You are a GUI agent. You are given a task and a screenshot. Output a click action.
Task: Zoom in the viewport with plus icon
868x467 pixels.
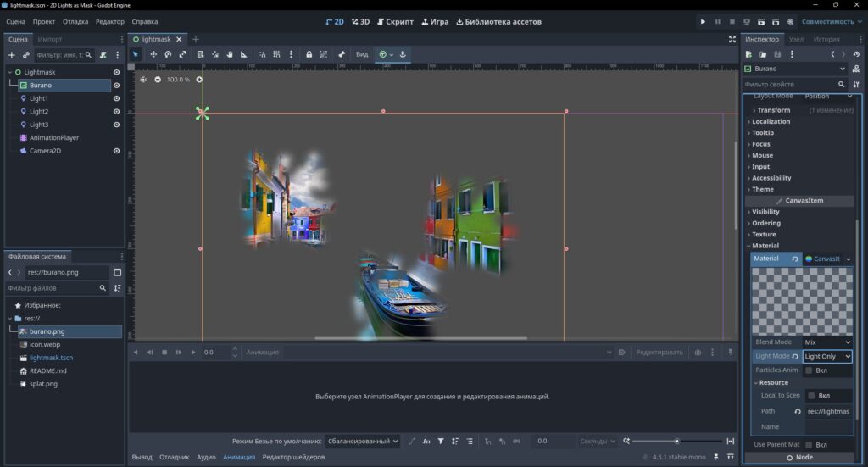(x=199, y=79)
